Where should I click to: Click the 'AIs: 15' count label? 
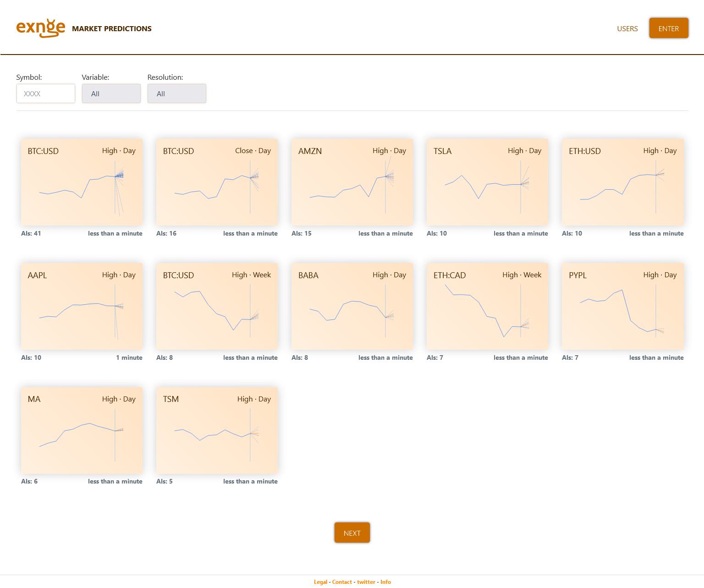(x=302, y=233)
